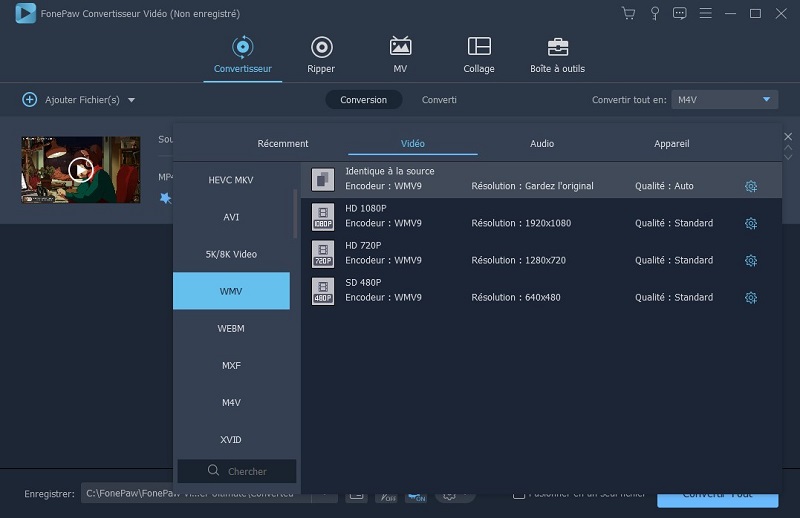Click the 480P film icon
The image size is (800, 518).
click(x=323, y=291)
